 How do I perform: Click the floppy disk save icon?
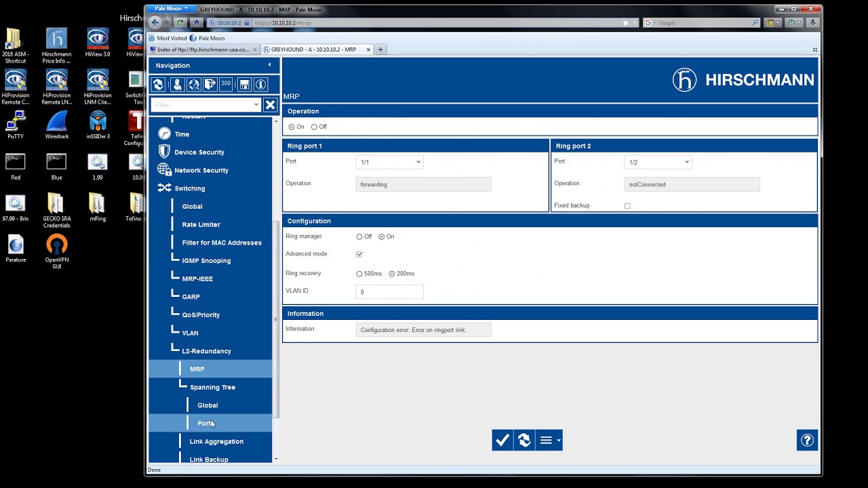[245, 84]
